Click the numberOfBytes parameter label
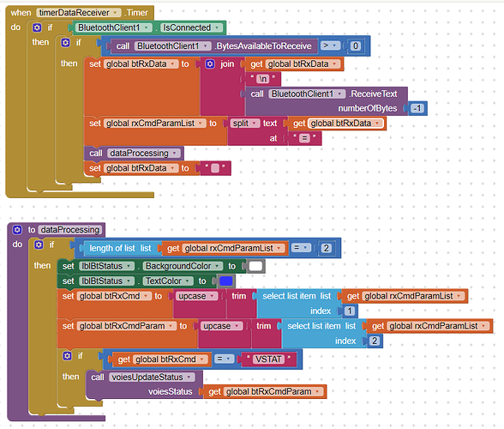The height and width of the screenshot is (429, 504). pos(368,108)
